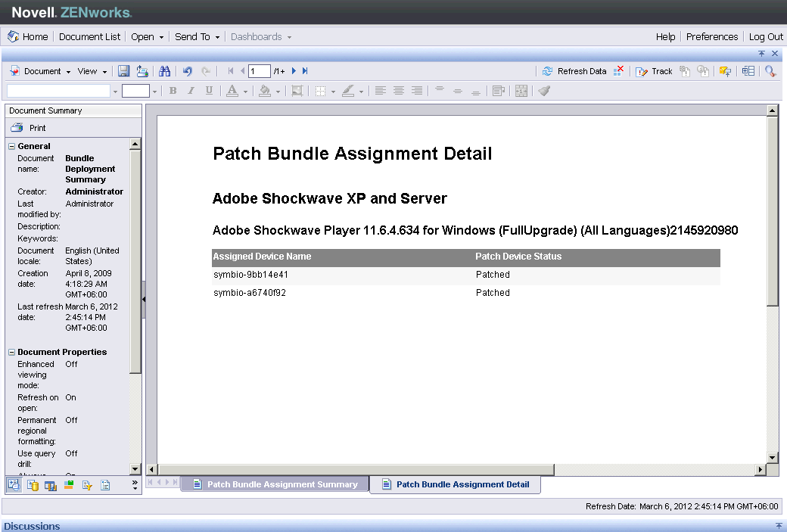Open Preferences

click(x=712, y=36)
